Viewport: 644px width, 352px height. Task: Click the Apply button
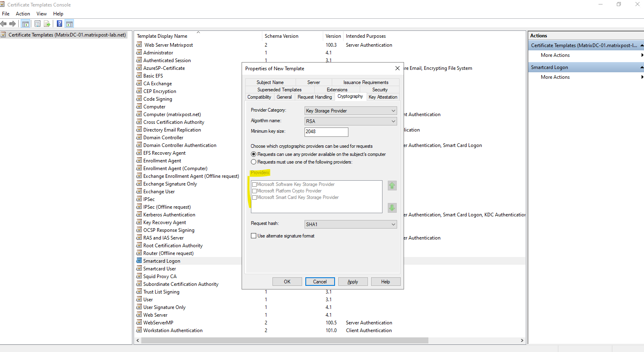click(353, 281)
